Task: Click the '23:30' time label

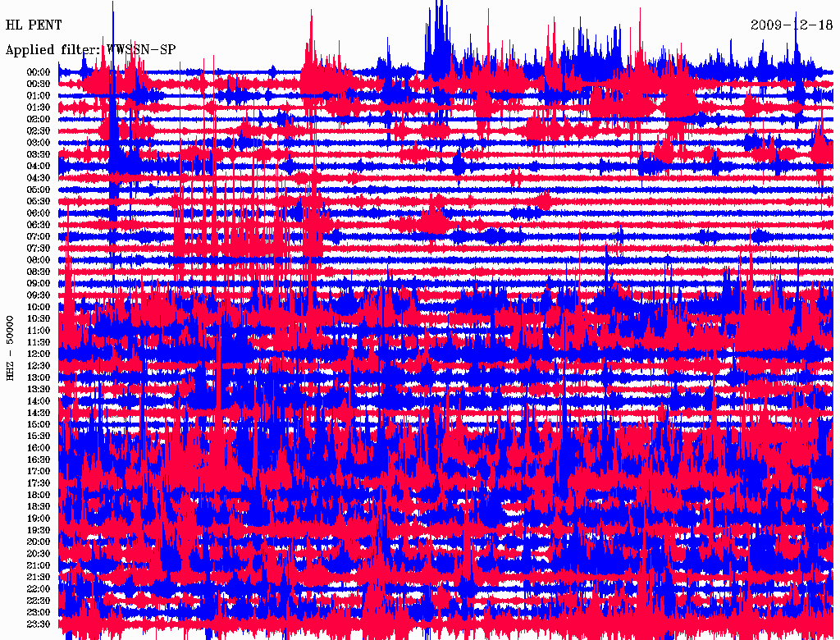Action: pos(39,624)
